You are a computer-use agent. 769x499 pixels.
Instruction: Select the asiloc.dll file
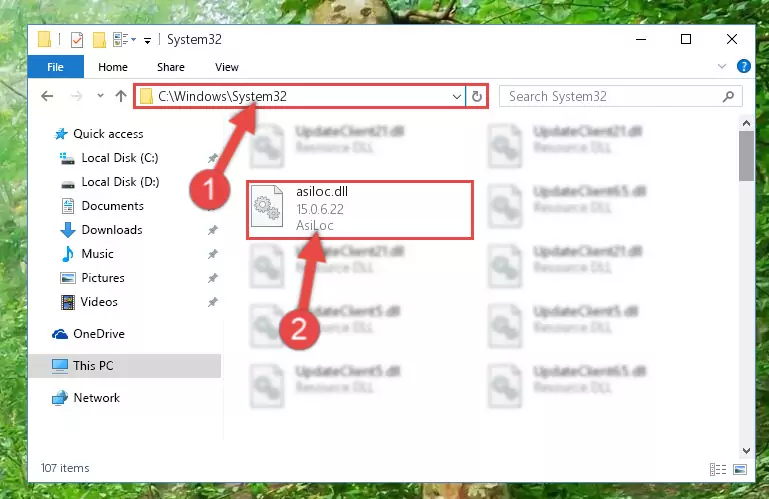pyautogui.click(x=360, y=210)
